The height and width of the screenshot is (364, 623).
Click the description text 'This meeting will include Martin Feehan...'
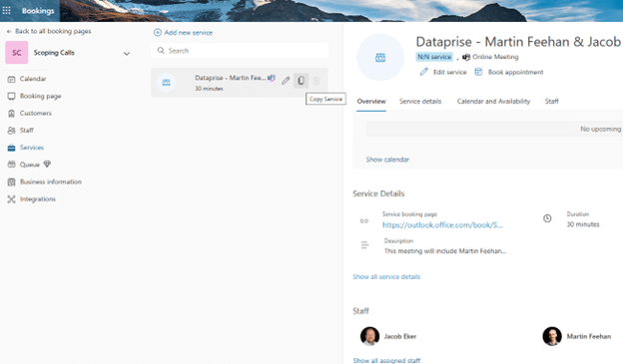coord(445,251)
